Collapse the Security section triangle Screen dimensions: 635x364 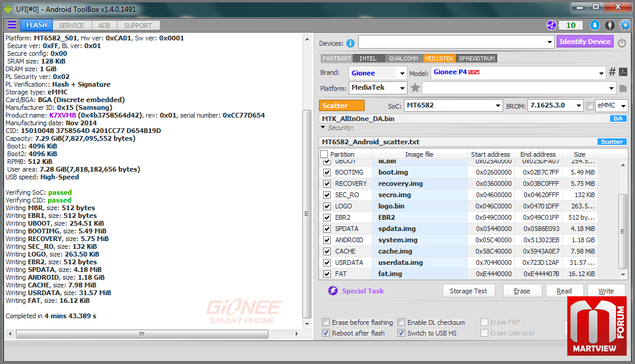coord(323,127)
